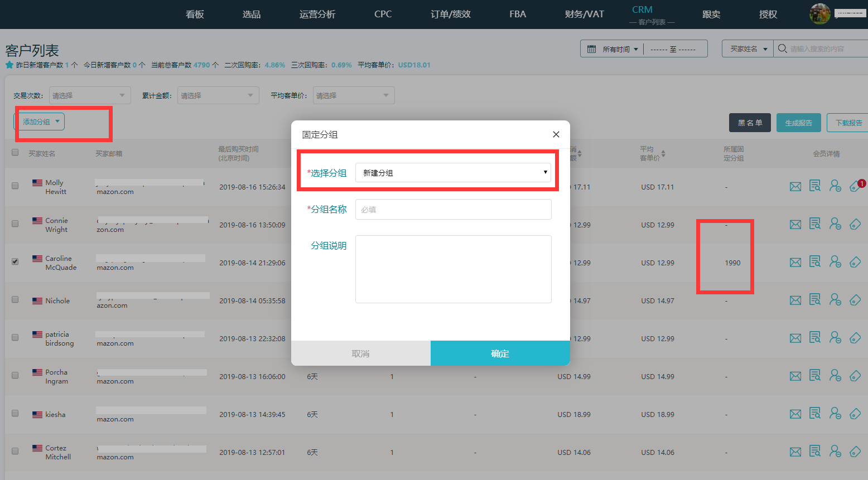Screen dimensions: 868x480
Task: Check the select-all checkbox in the header
Action: click(x=15, y=152)
